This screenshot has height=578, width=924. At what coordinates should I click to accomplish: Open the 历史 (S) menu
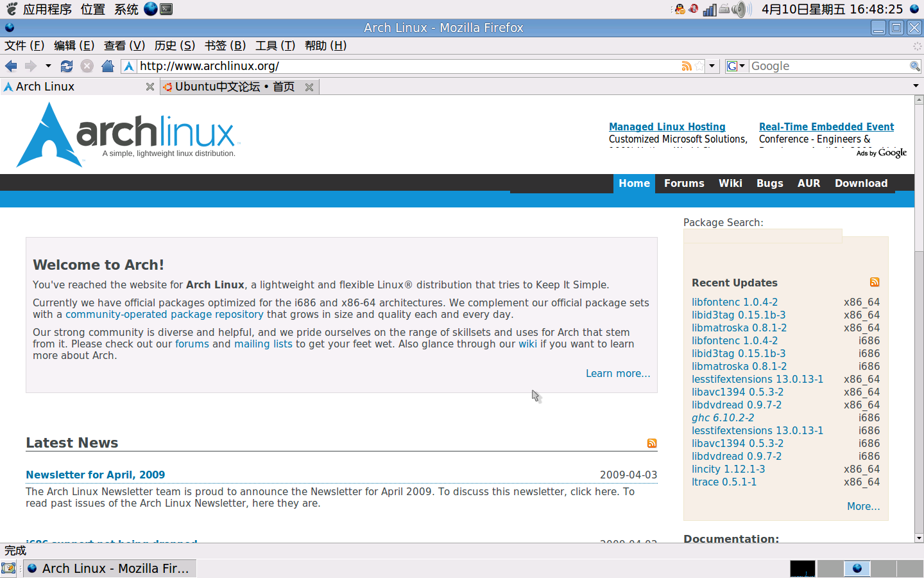coord(175,46)
